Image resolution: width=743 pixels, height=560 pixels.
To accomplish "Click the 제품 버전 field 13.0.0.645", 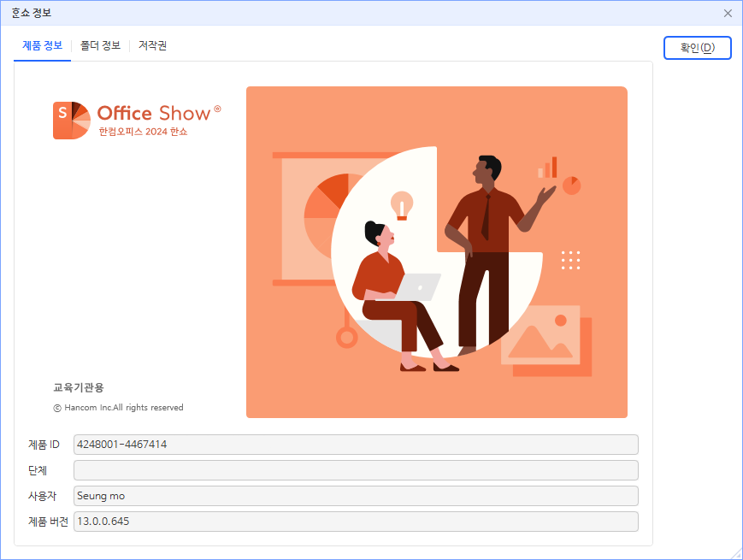I will click(x=356, y=522).
